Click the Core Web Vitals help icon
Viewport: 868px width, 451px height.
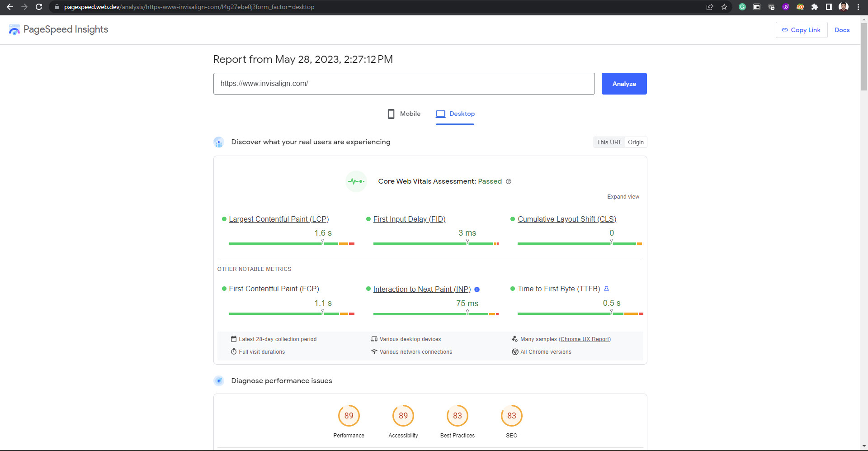pyautogui.click(x=509, y=181)
